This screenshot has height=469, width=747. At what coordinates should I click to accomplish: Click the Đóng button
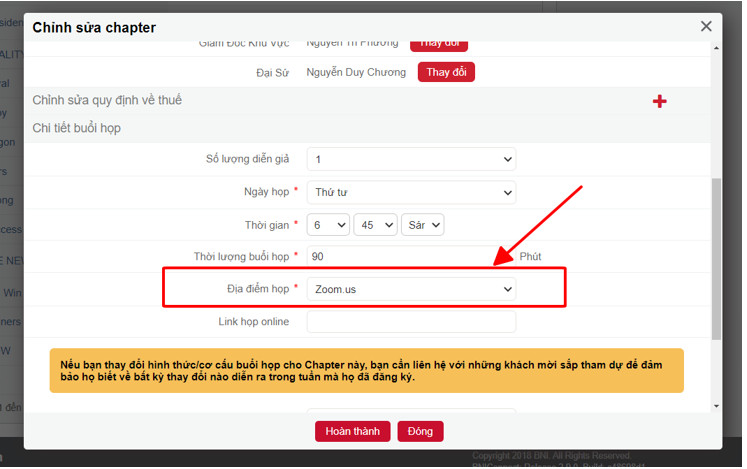[420, 431]
